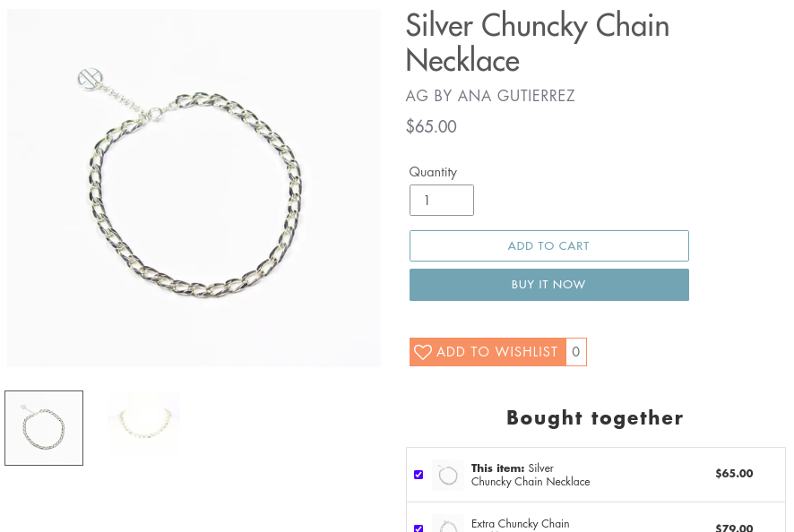
Task: Uncheck the Extra Chuncky Chain bundle checkbox
Action: click(419, 530)
